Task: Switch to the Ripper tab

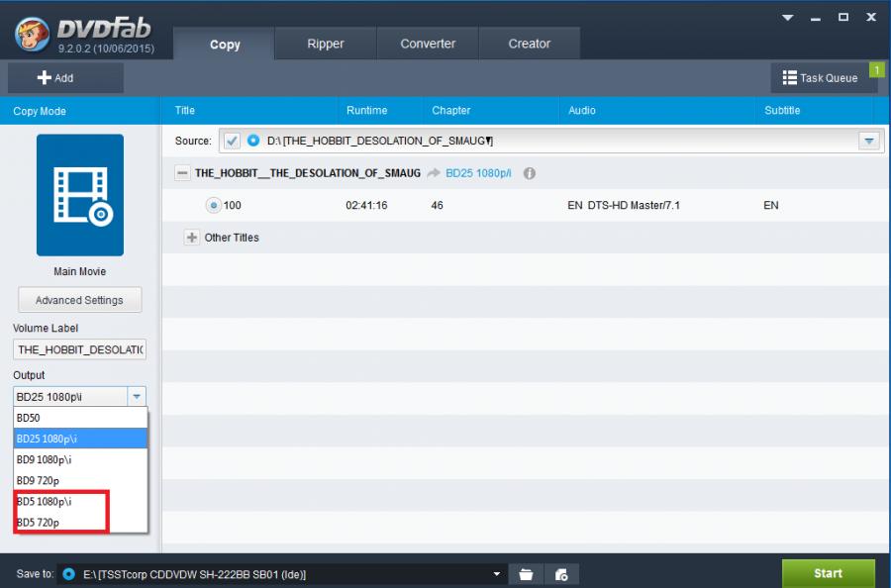Action: coord(326,44)
